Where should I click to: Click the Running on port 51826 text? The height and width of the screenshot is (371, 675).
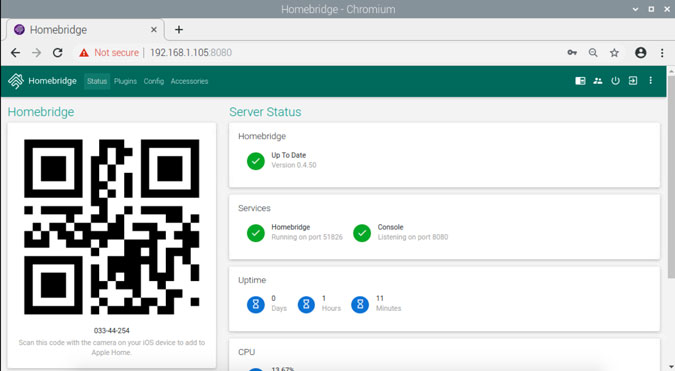[307, 237]
